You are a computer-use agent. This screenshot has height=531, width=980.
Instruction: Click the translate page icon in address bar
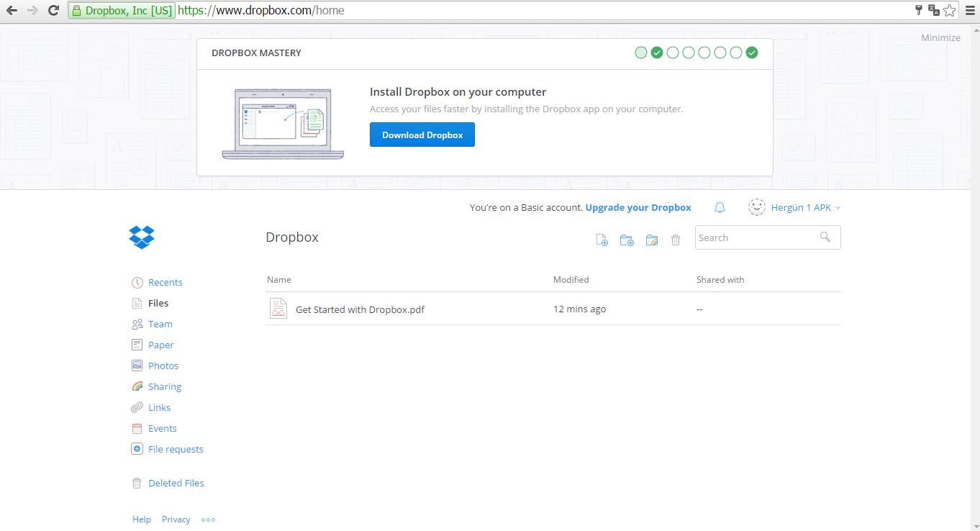click(x=934, y=10)
